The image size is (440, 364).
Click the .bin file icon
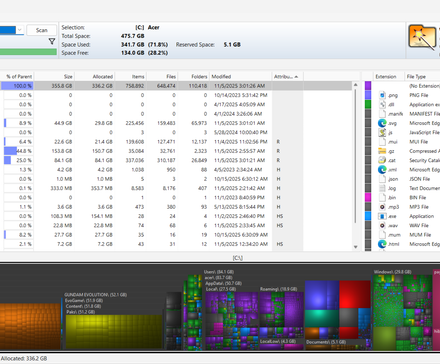382,198
